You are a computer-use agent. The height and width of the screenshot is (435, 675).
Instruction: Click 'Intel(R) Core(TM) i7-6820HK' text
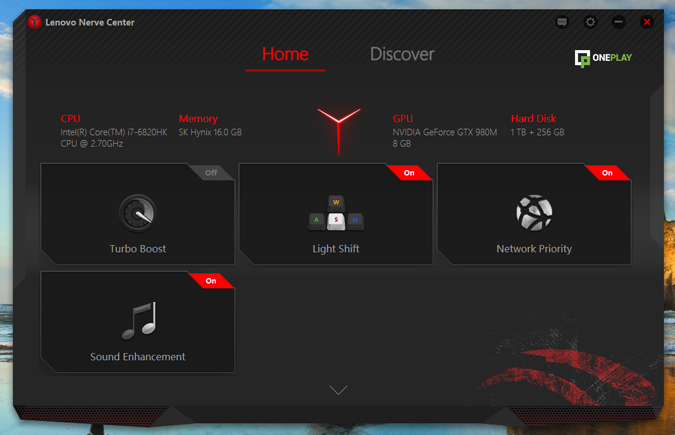114,132
